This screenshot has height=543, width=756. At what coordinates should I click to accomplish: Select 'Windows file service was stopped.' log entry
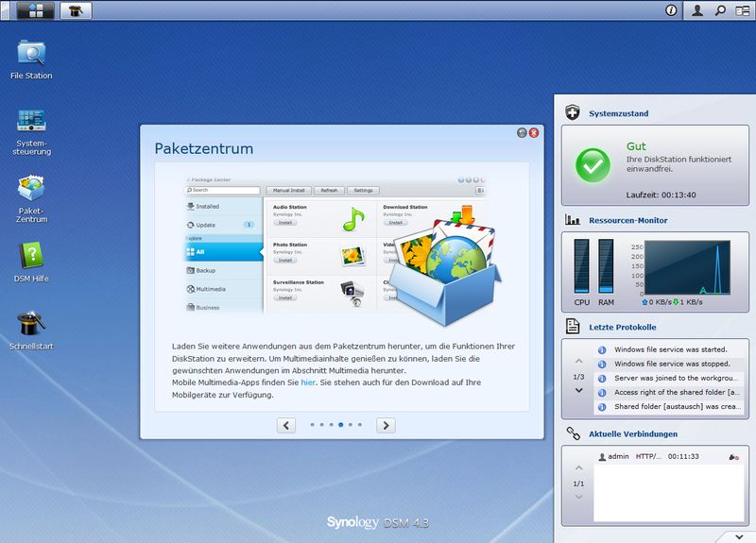point(669,365)
